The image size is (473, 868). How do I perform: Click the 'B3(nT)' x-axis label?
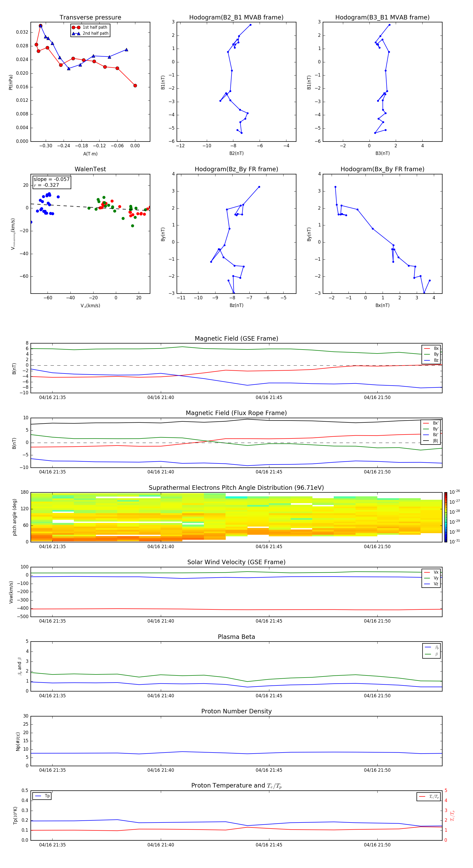[382, 153]
